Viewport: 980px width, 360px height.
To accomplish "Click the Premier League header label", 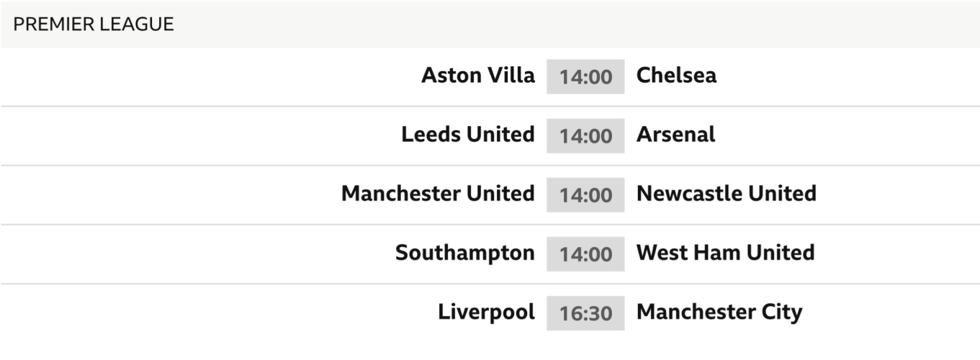I will click(x=94, y=24).
